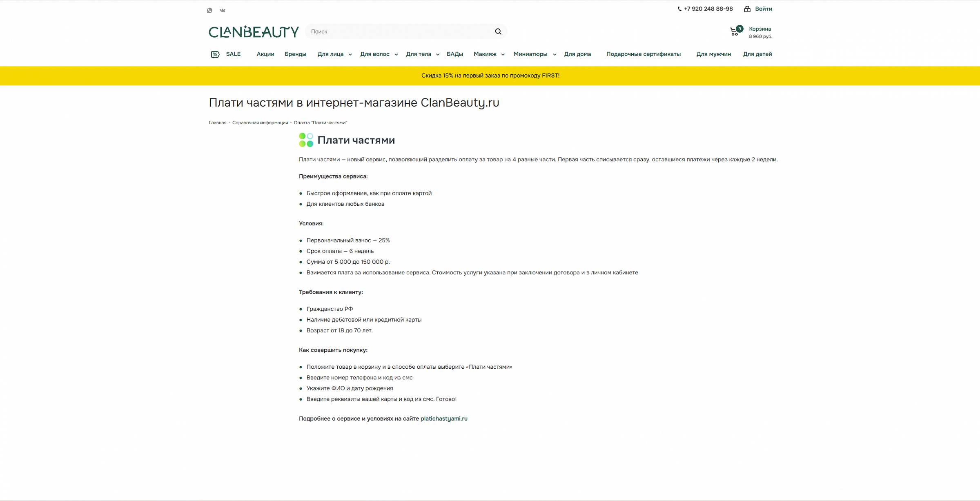This screenshot has height=501, width=980.
Task: Focus the Поиск search input field
Action: pyautogui.click(x=398, y=31)
